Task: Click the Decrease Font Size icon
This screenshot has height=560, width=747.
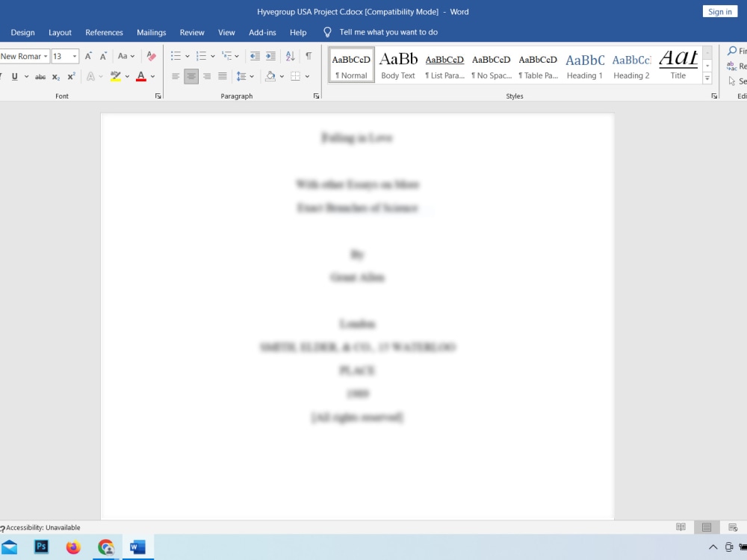Action: [x=103, y=56]
